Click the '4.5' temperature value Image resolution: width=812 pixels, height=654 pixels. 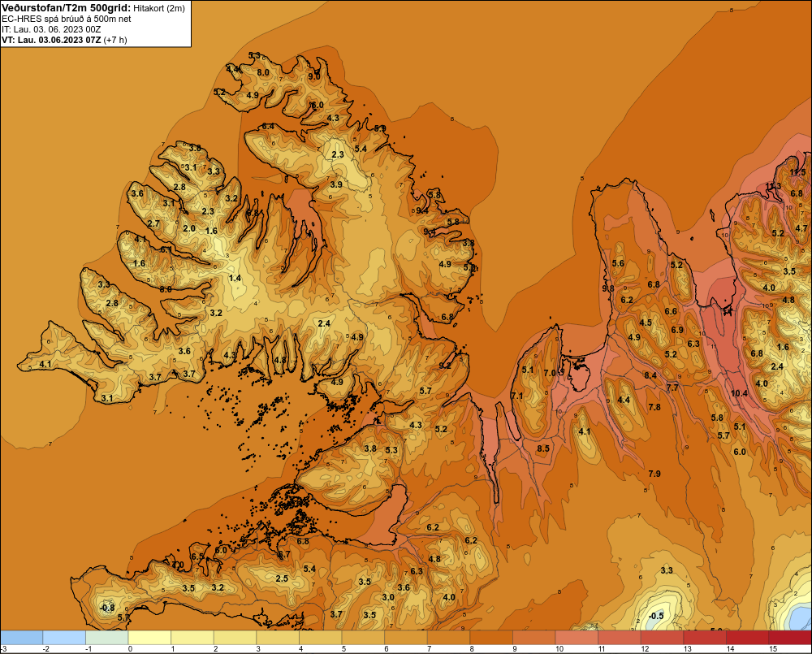pyautogui.click(x=646, y=323)
